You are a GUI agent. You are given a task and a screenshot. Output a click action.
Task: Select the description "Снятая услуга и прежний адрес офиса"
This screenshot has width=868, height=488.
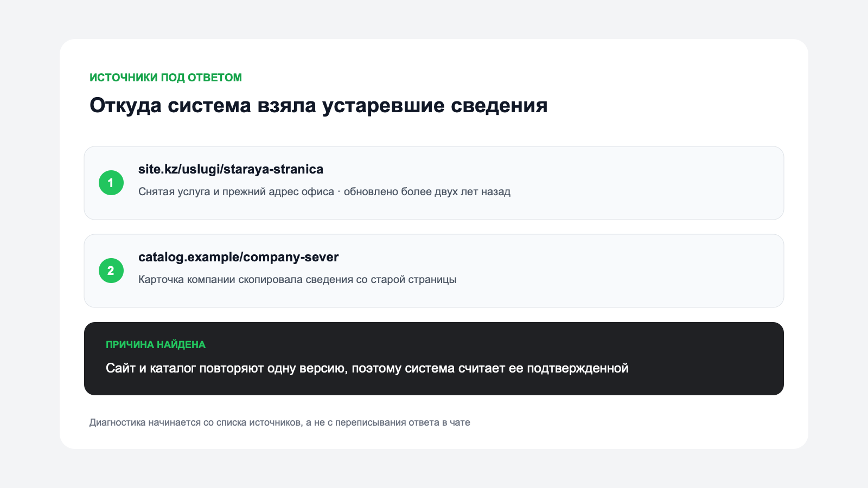pos(236,191)
